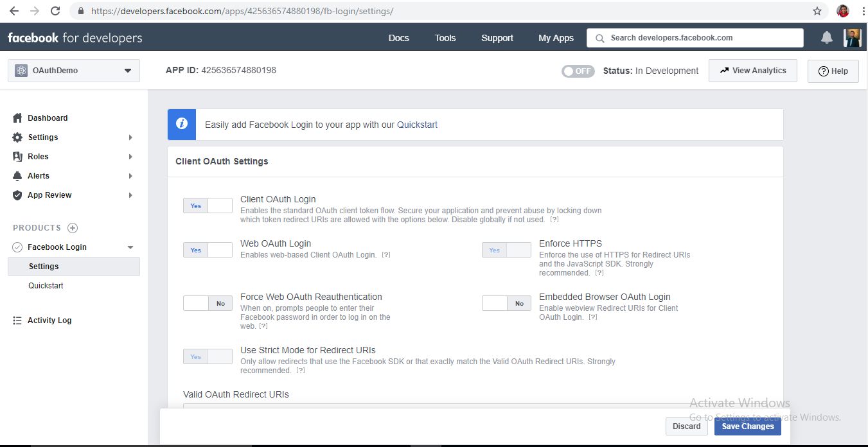The image size is (868, 447).
Task: Click the Activity Log list icon
Action: 17,320
